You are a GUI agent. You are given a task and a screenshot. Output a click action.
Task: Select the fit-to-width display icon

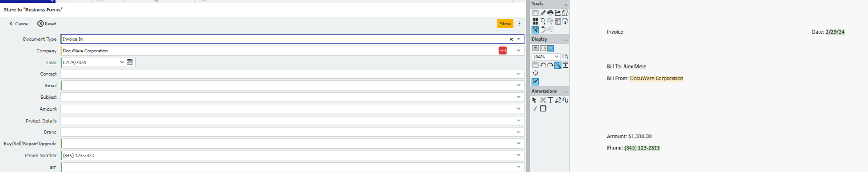(535, 48)
